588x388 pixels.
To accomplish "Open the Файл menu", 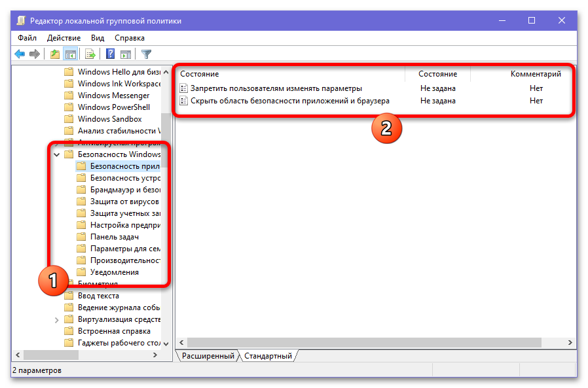I will pos(27,38).
